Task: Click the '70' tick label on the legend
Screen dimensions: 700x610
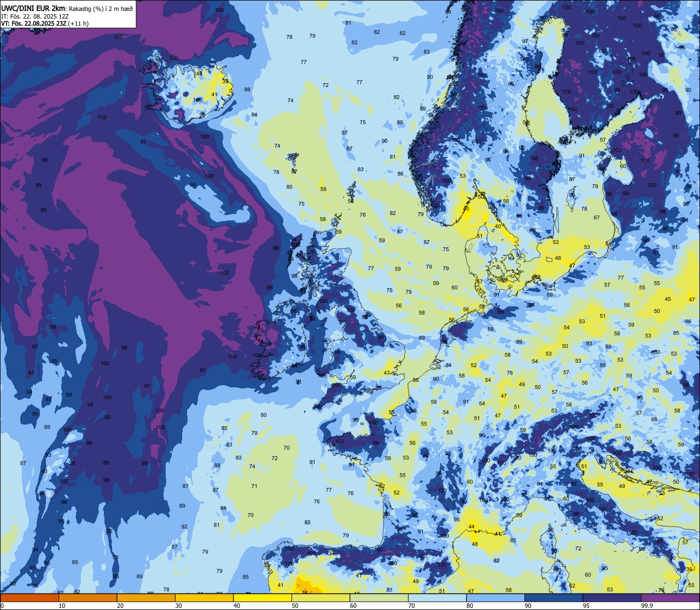Action: point(411,606)
